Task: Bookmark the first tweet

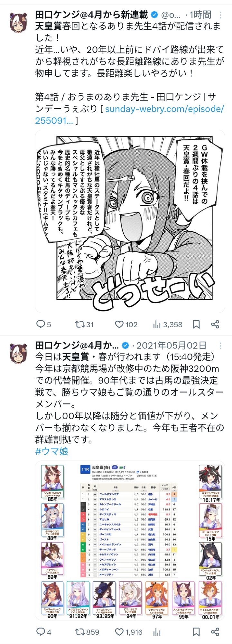Action: 196,324
